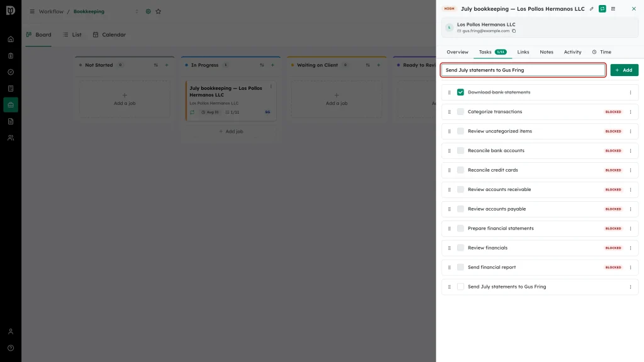Screen dimensions: 644x362
Task: Check Send July statements to Gus Fring
Action: tap(460, 287)
